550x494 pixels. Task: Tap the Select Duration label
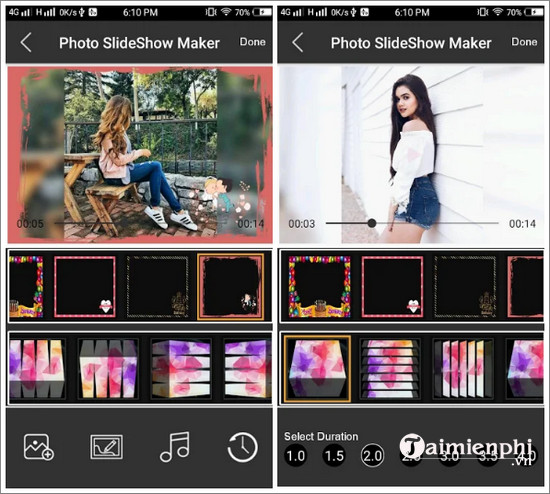(321, 436)
